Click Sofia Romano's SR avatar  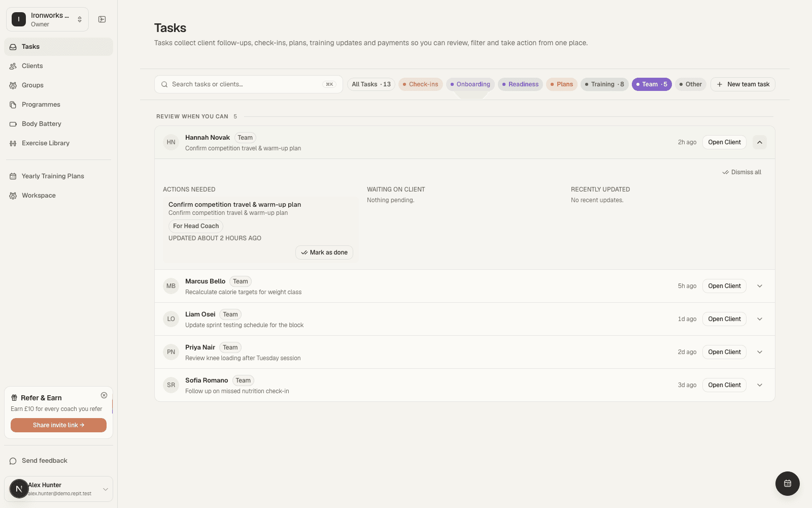[171, 385]
